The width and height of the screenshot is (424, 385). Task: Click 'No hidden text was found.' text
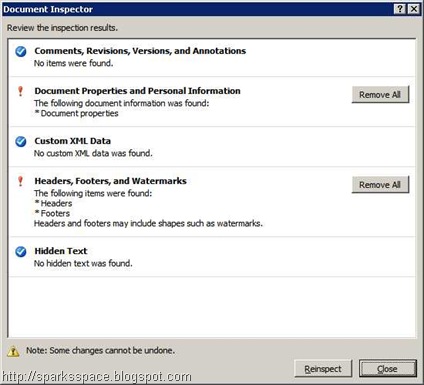(x=83, y=263)
